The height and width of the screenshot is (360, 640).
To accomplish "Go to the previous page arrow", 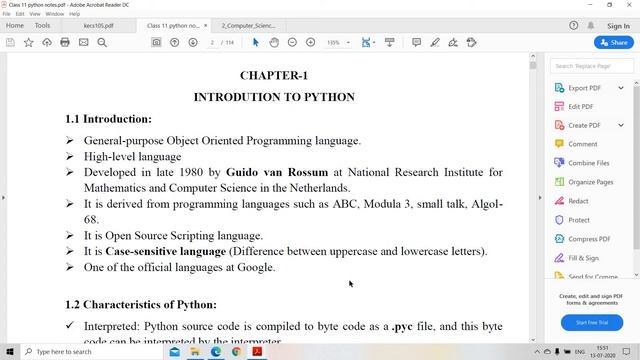I will coord(175,42).
